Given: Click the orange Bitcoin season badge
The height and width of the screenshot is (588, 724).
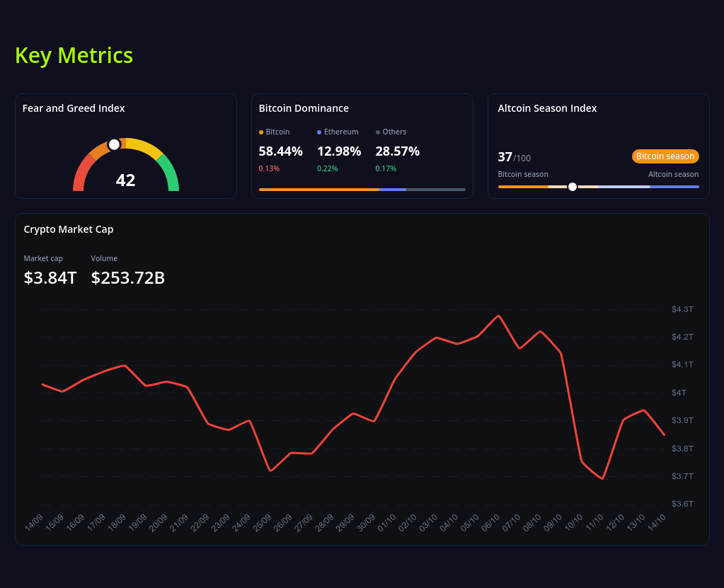Looking at the screenshot, I should pos(665,156).
